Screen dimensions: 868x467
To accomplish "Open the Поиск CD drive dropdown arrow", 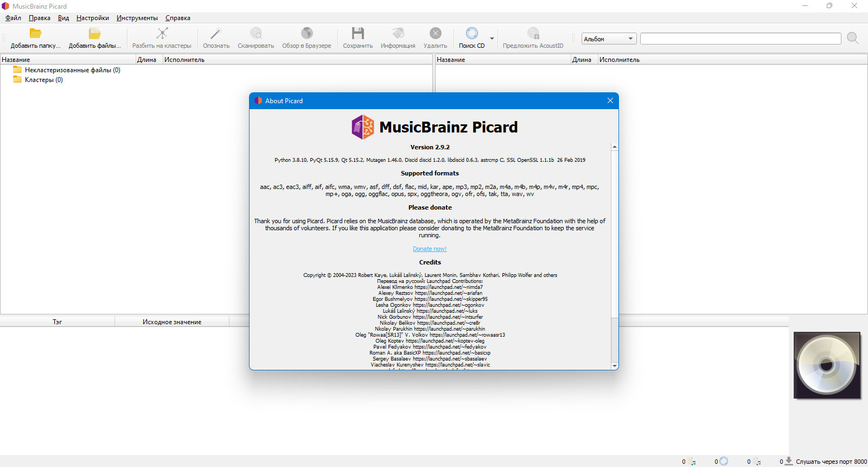I will (x=492, y=39).
